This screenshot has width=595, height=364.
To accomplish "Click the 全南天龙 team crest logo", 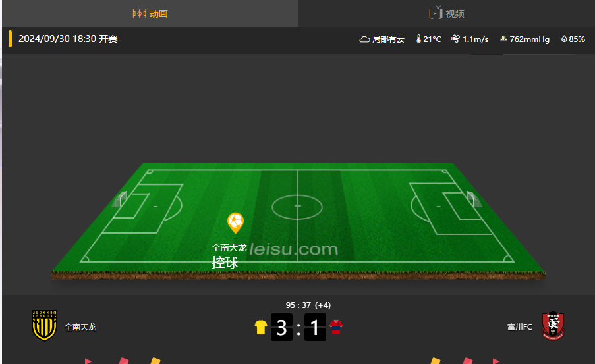I will 44,325.
